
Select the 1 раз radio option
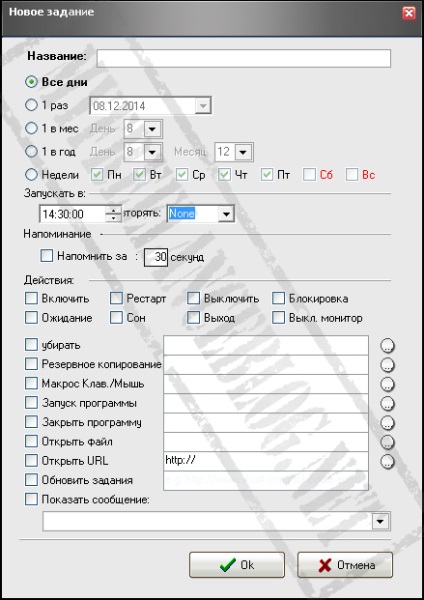click(x=31, y=105)
